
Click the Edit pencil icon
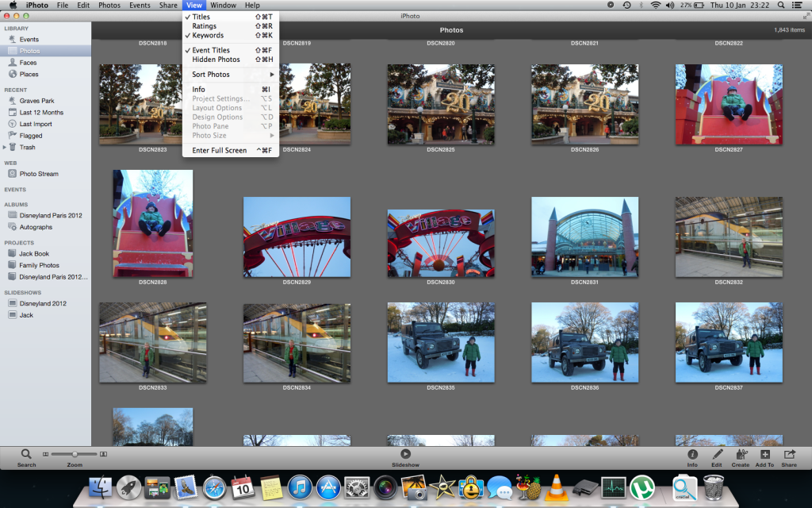coord(717,454)
